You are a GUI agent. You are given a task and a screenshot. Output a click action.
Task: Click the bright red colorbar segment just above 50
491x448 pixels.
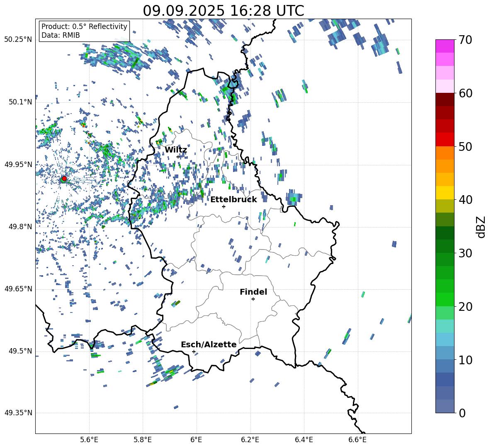(x=445, y=140)
